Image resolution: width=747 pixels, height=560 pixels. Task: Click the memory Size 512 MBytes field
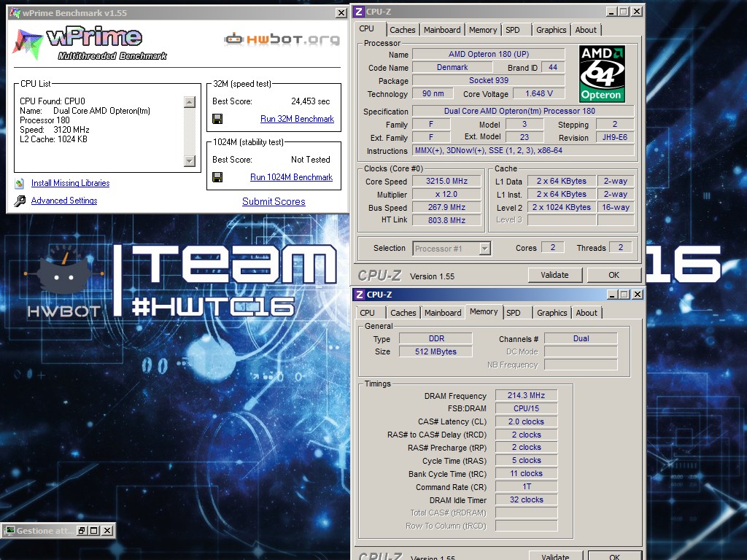coord(436,351)
